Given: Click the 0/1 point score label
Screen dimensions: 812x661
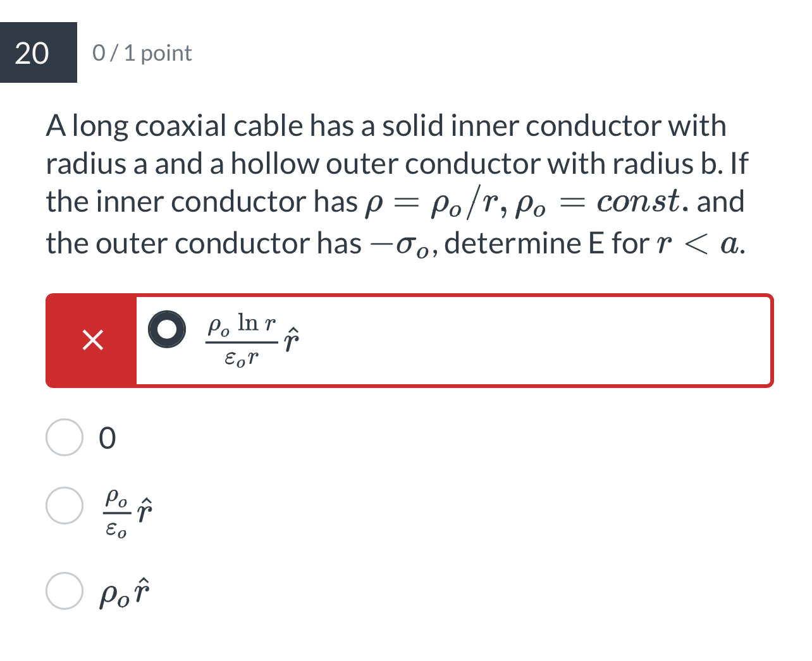Looking at the screenshot, I should coord(142,53).
